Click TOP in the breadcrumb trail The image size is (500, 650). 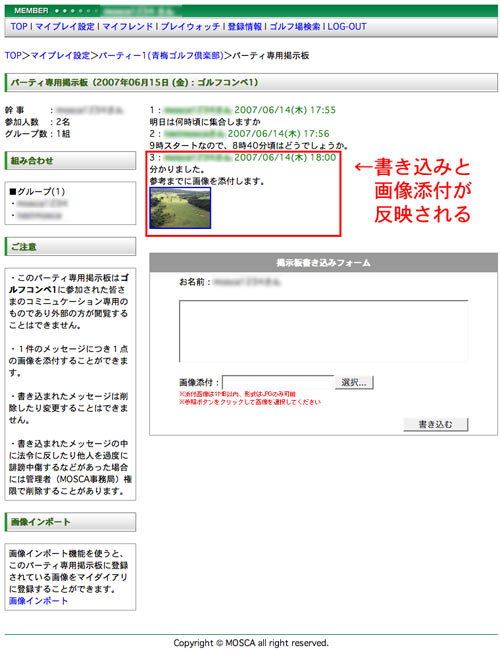tap(13, 55)
